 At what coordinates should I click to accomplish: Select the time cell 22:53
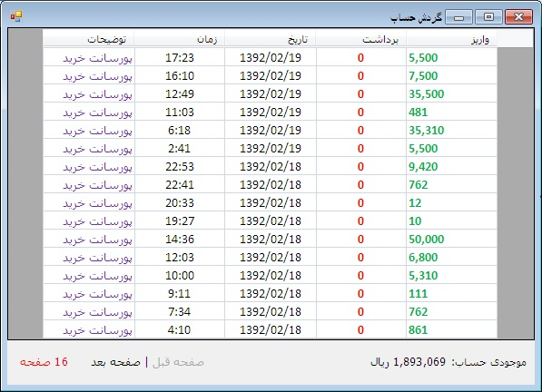point(180,166)
